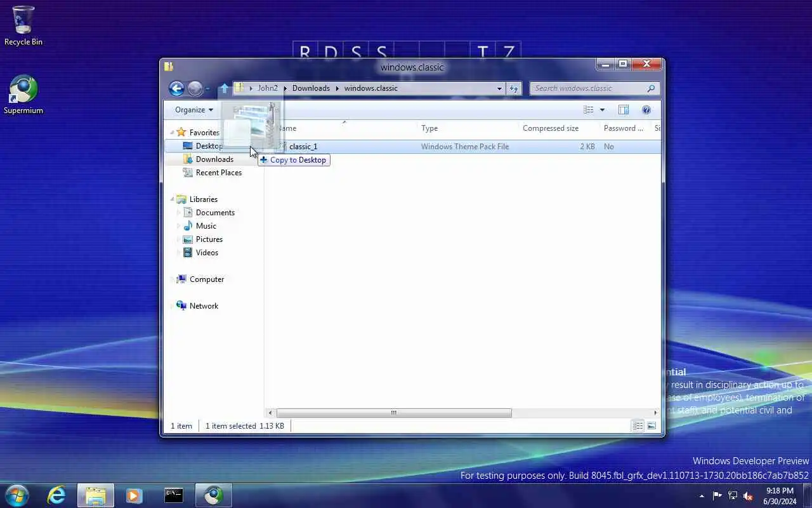Open the taskbar clock showing 9:18 PM
This screenshot has width=812, height=508.
click(x=780, y=496)
